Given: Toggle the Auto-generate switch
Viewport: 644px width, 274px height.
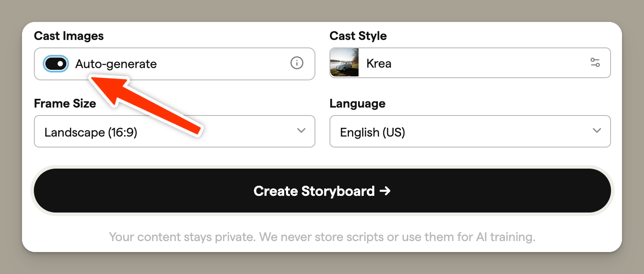Looking at the screenshot, I should pos(56,64).
